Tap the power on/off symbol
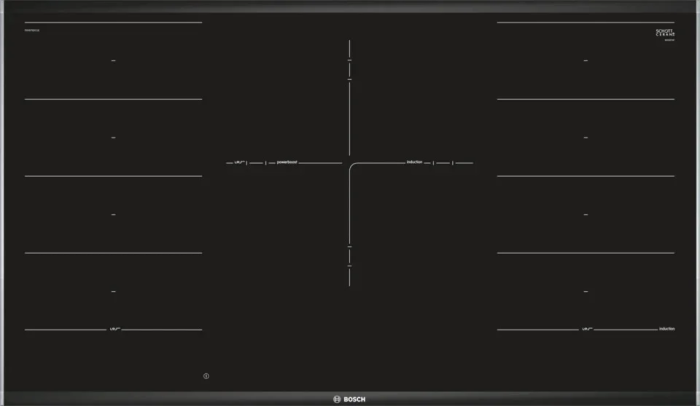700x406 pixels. [x=206, y=376]
